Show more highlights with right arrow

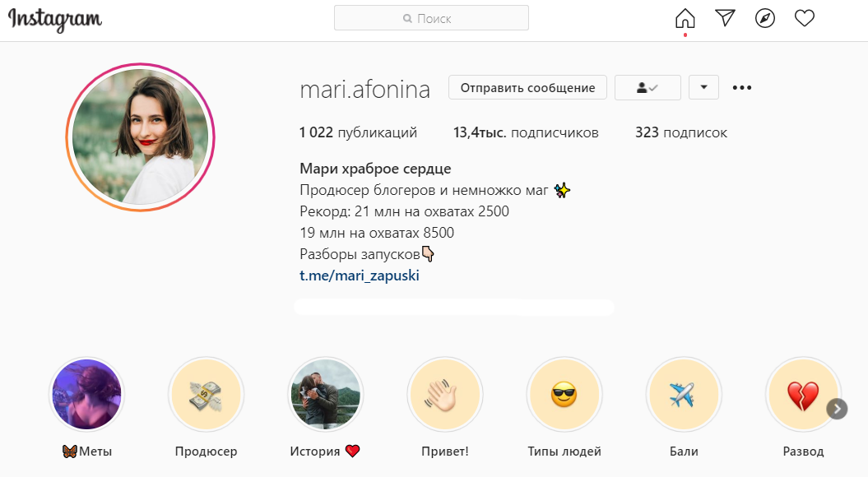837,409
